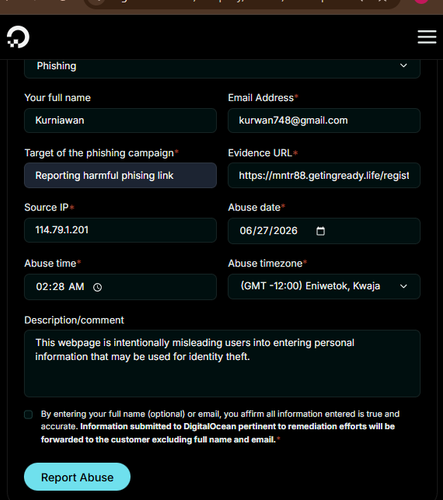
Task: Select the Target of the phishing campaign field
Action: click(x=120, y=175)
